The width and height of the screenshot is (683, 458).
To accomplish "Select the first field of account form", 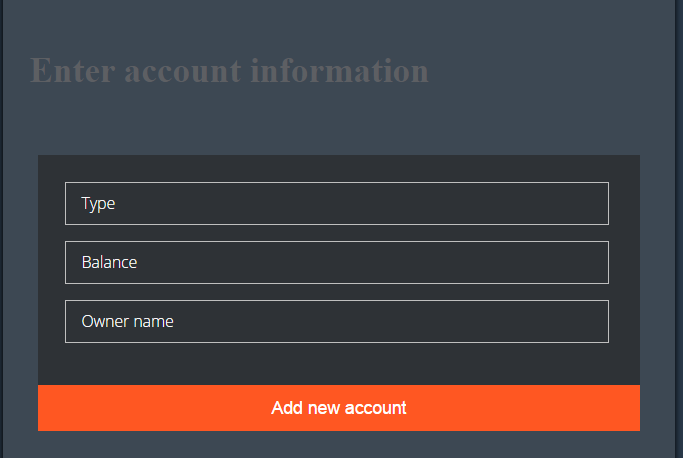I will (x=336, y=203).
